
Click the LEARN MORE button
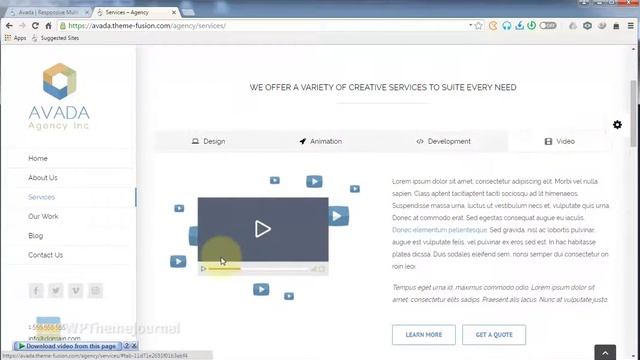(x=424, y=335)
